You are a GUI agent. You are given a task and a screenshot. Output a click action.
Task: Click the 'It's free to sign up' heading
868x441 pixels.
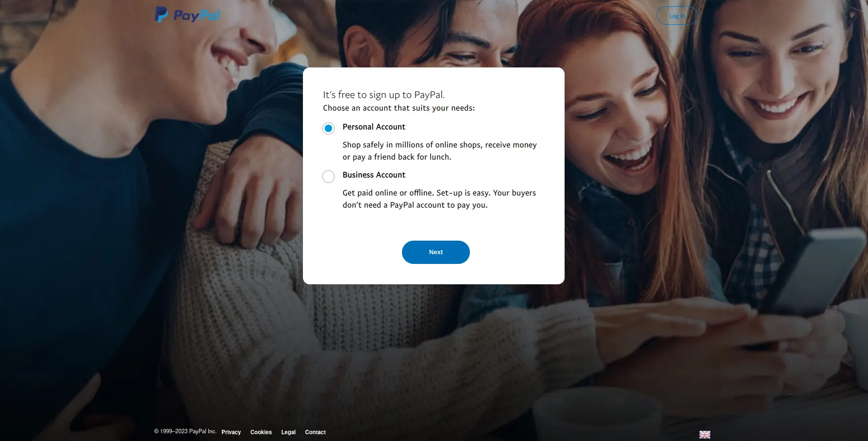(384, 95)
